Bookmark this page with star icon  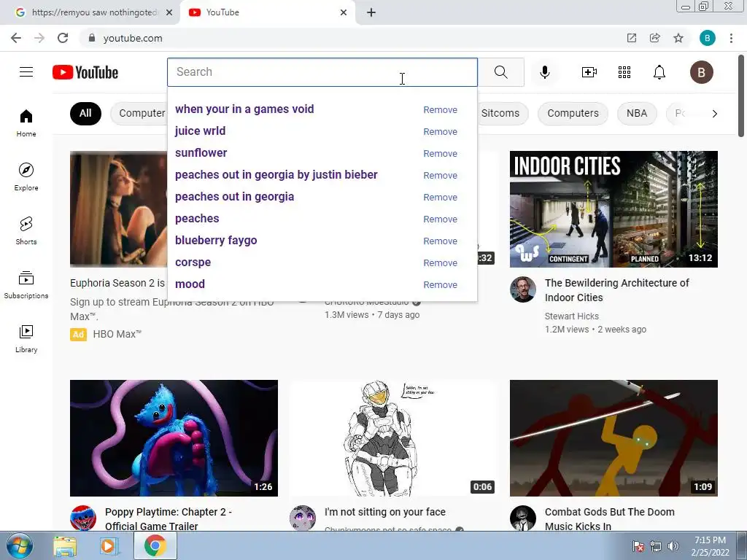coord(678,38)
